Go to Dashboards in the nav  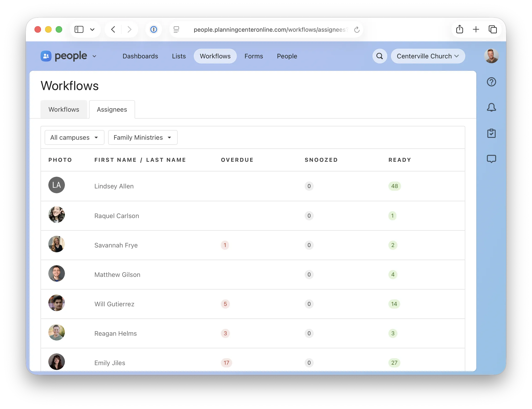tap(140, 56)
